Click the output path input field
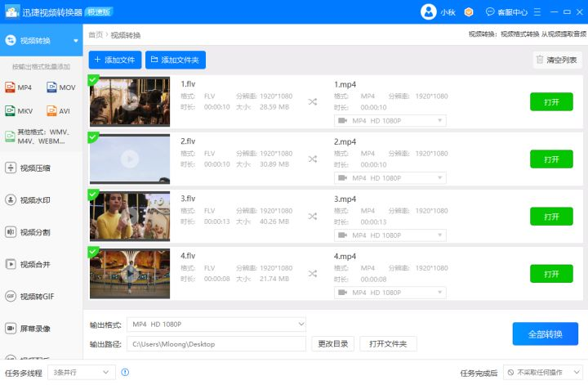588x385 pixels. [x=216, y=344]
